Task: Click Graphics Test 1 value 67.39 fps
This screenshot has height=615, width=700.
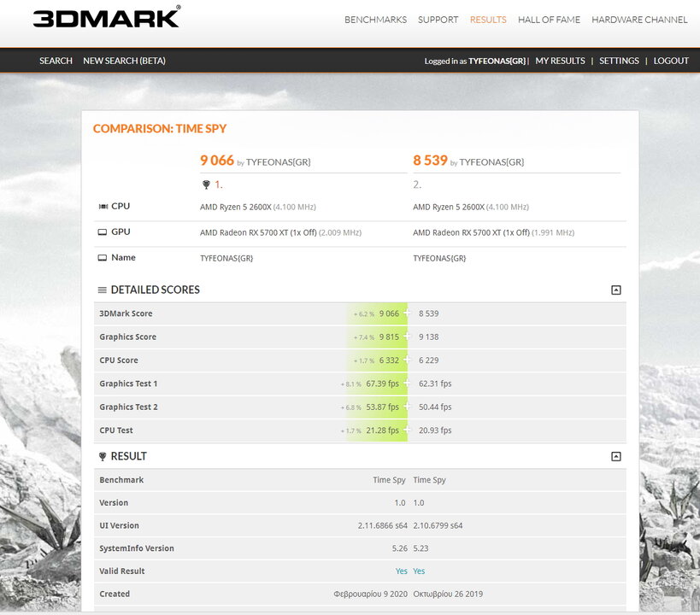Action: coord(383,384)
